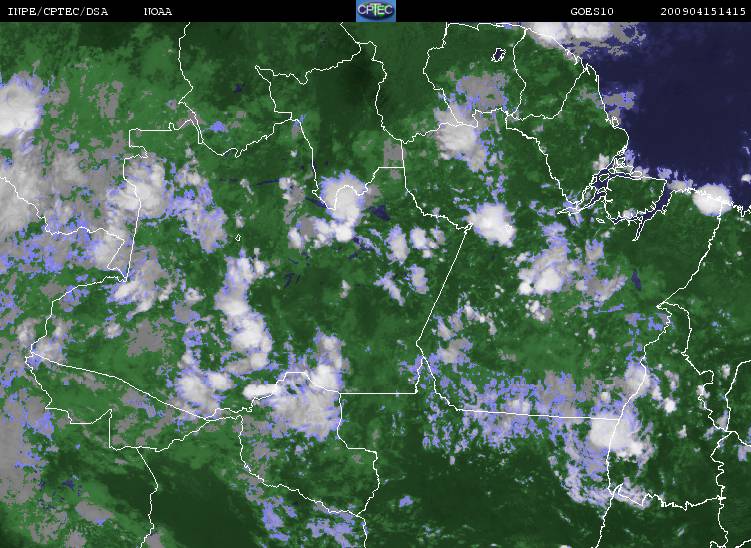Screen dimensions: 751x548
Task: Click the 200904151415 timestamp
Action: point(703,11)
